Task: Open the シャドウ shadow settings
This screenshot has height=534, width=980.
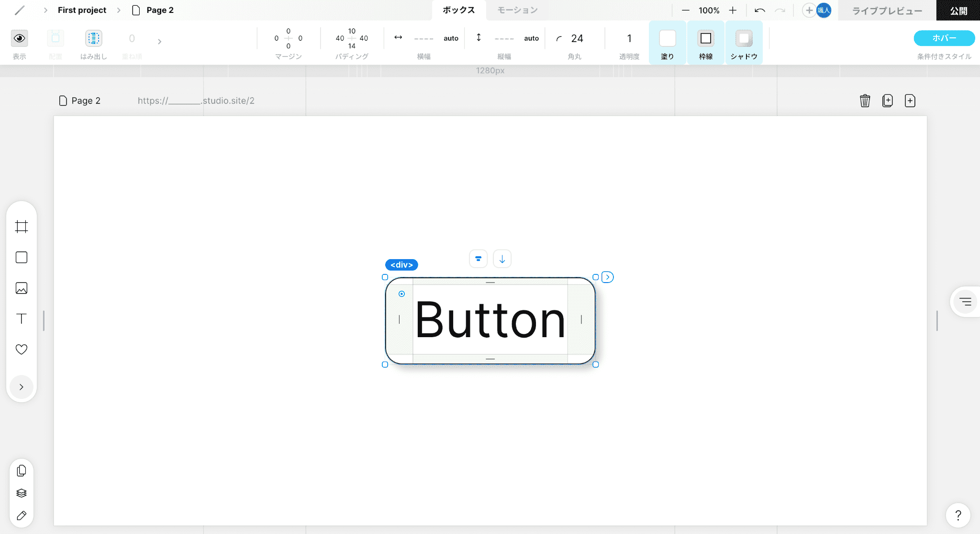Action: coord(744,38)
